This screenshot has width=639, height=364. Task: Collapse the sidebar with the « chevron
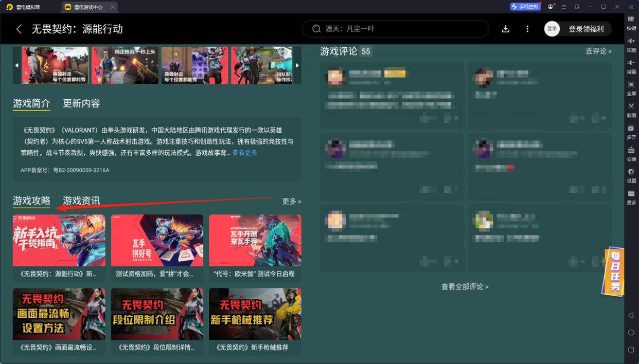[631, 7]
